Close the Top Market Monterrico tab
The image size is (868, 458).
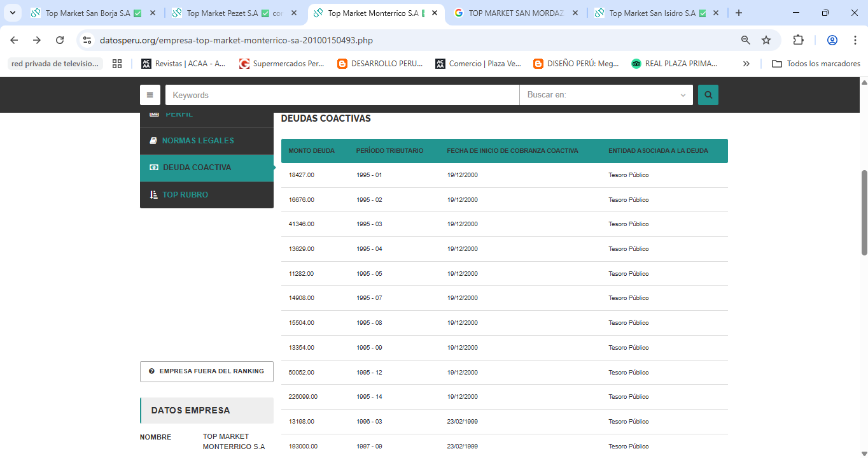435,13
